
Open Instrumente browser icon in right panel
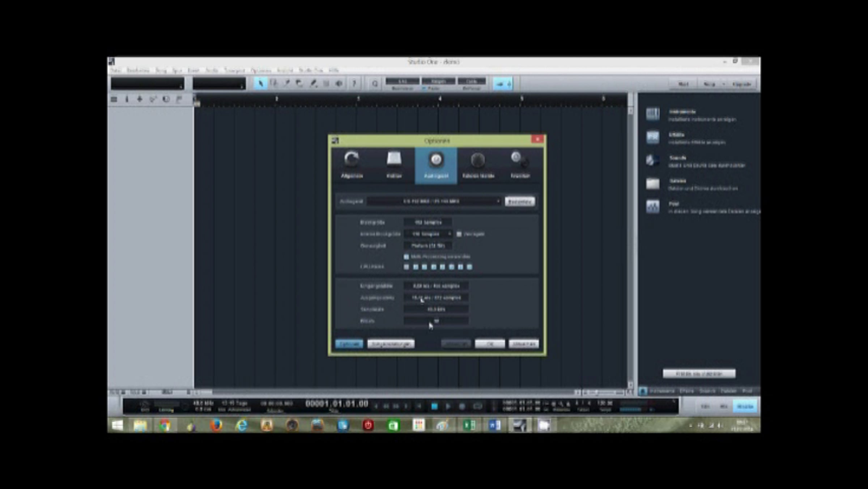653,114
